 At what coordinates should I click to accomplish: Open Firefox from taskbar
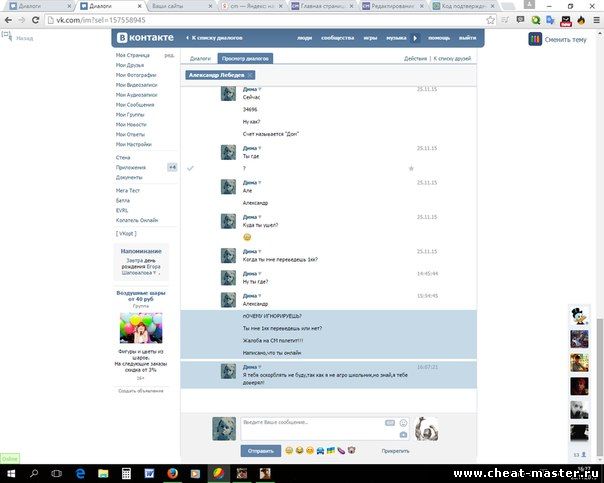pyautogui.click(x=173, y=473)
